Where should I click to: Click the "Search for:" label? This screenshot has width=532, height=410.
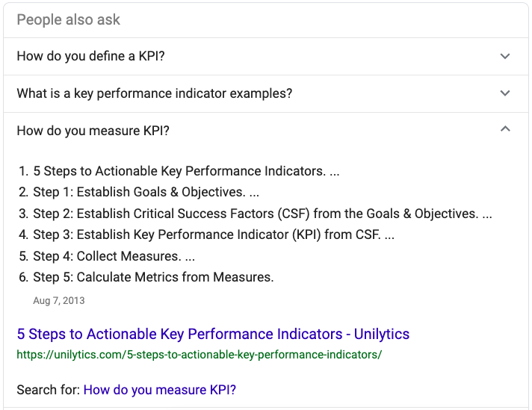pos(48,389)
